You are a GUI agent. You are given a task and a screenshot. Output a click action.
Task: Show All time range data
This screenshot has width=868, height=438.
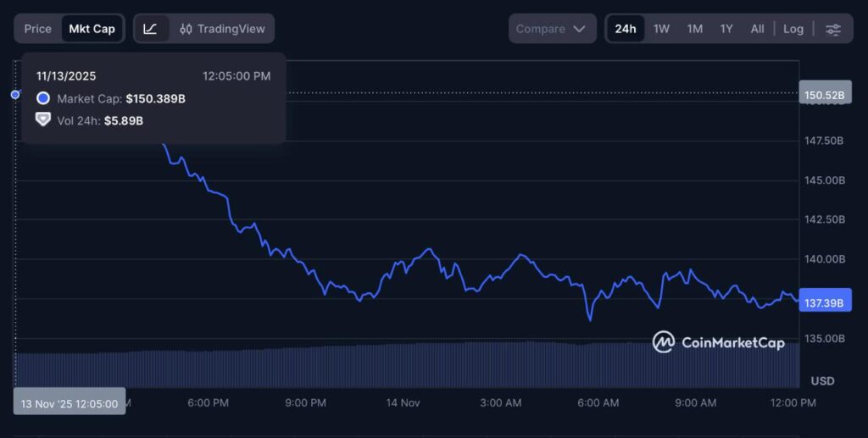[758, 29]
